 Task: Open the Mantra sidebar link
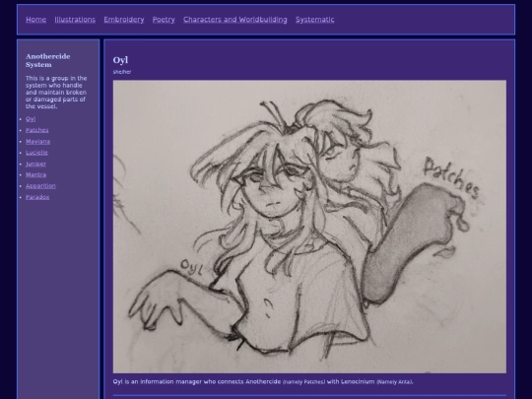[x=36, y=174]
